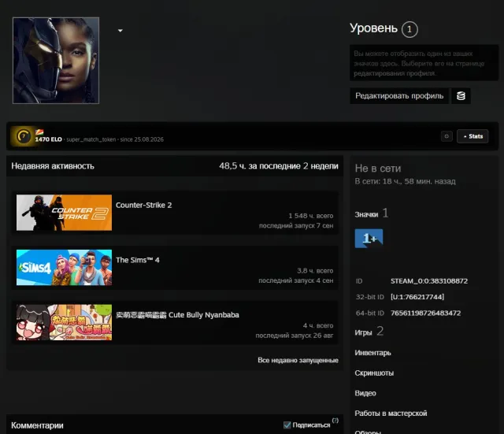Screen dimensions: 504x434
Task: Open the dropdown arrow next to the avatar
Action: point(120,31)
